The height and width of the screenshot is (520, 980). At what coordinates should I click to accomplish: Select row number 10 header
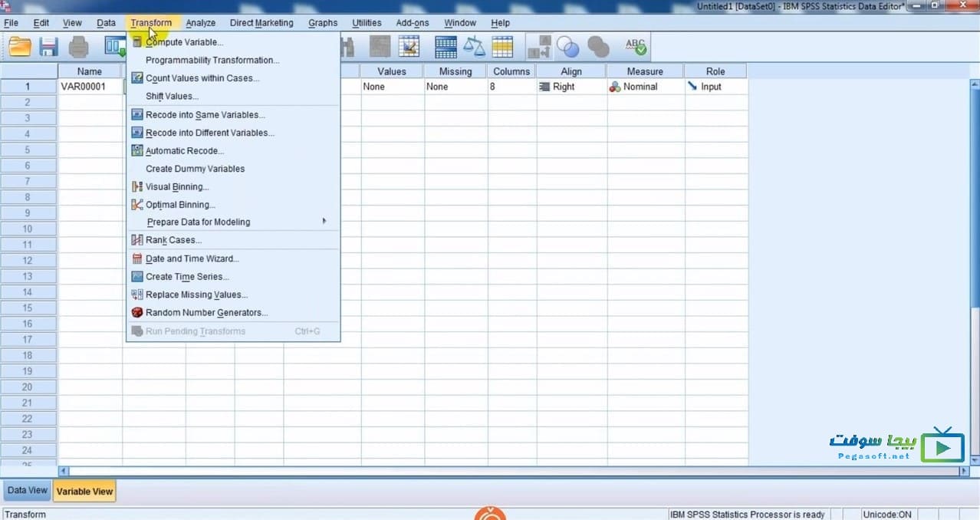tap(28, 229)
